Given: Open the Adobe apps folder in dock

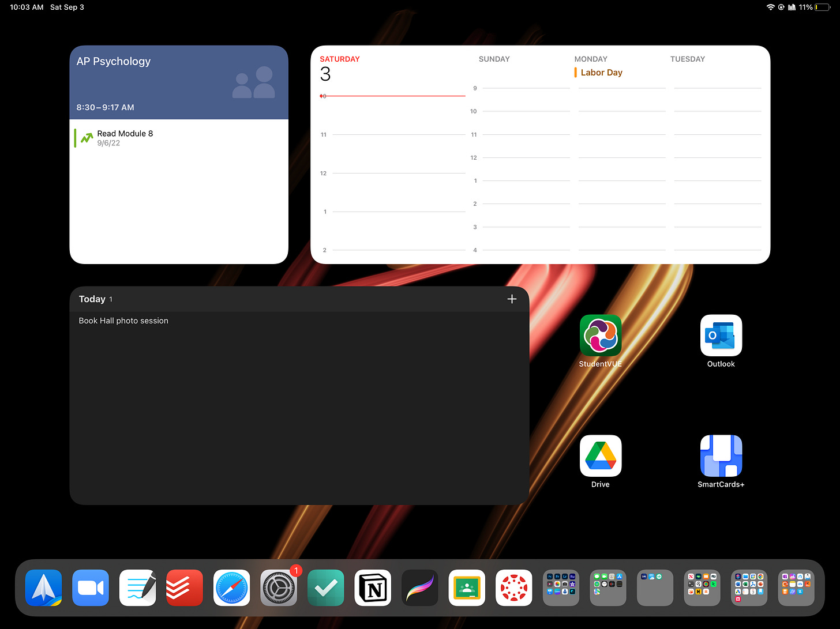Looking at the screenshot, I should [x=561, y=587].
